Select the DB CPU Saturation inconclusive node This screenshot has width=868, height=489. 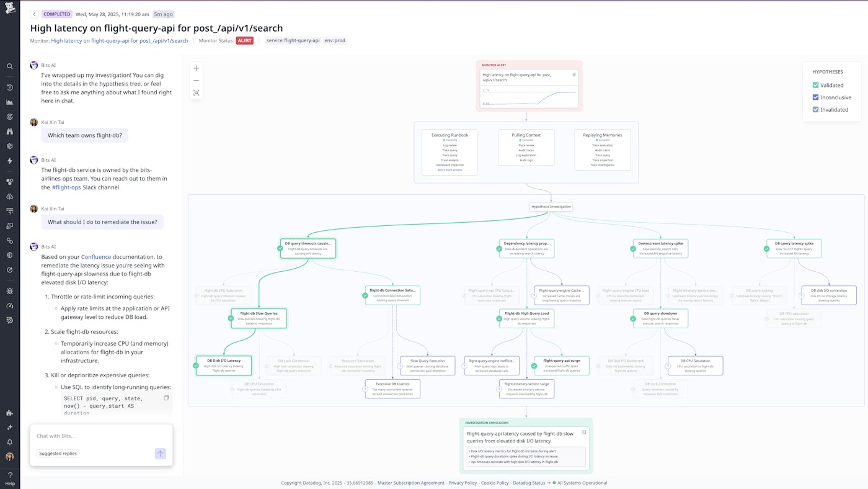tap(695, 365)
